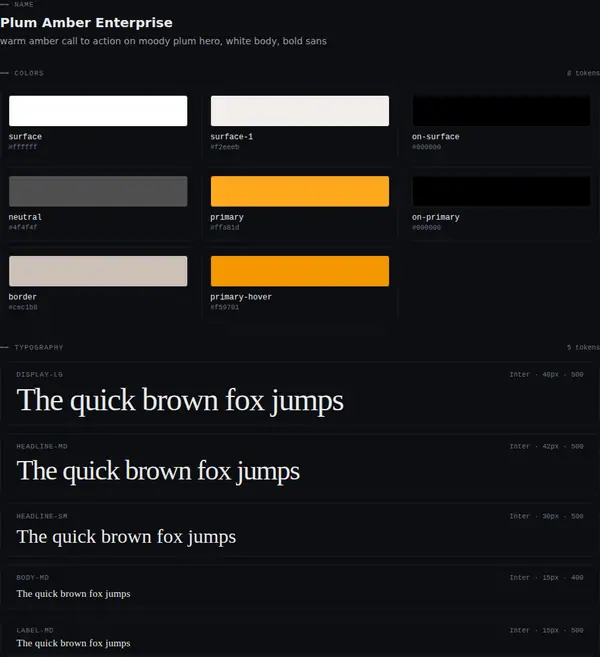This screenshot has height=657, width=600.
Task: Click the white surface color swatch
Action: [x=98, y=111]
